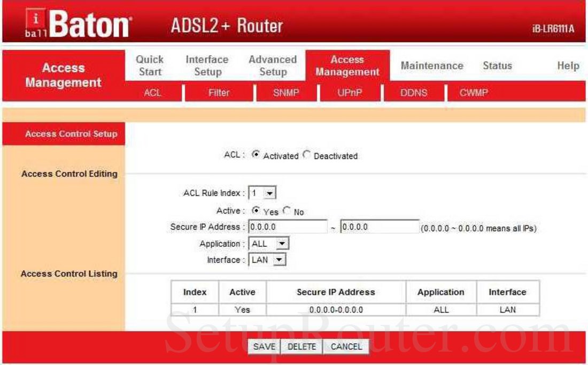Screen dimensions: 588x365
Task: Navigate to the DDNS page
Action: [415, 92]
